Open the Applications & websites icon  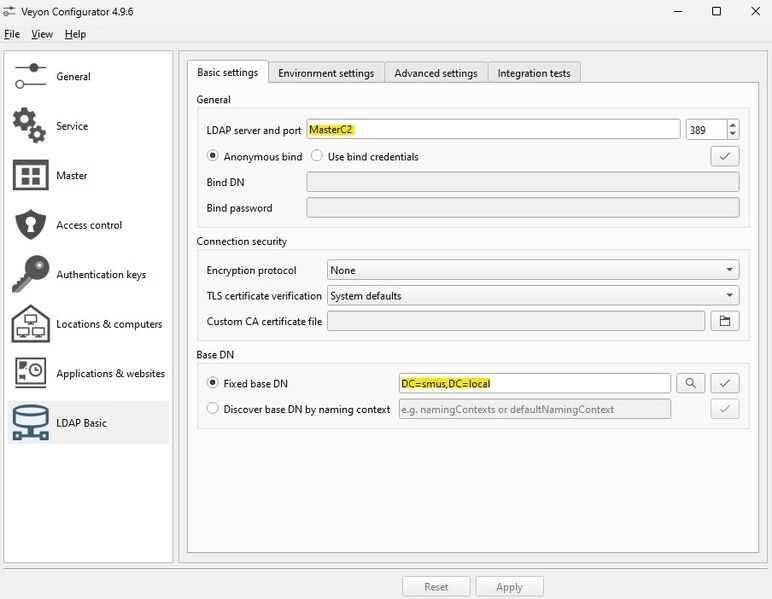[31, 373]
